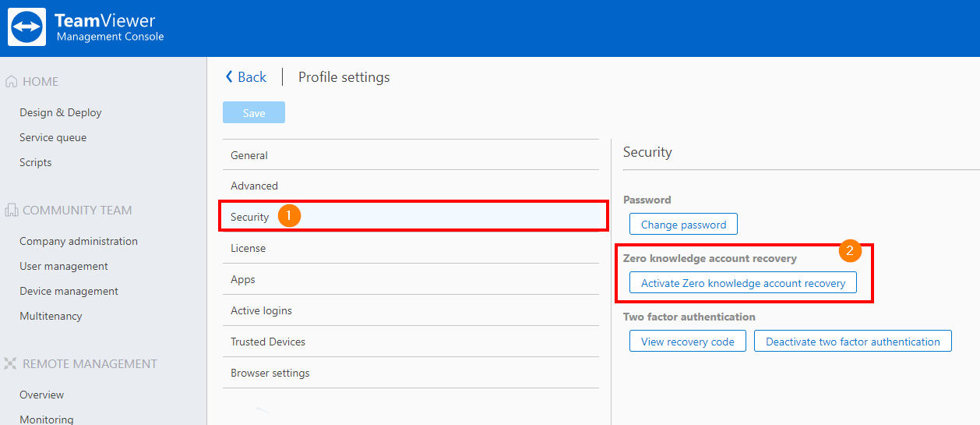Click the REMOTE MANAGEMENT section heading
980x425 pixels.
[x=90, y=363]
